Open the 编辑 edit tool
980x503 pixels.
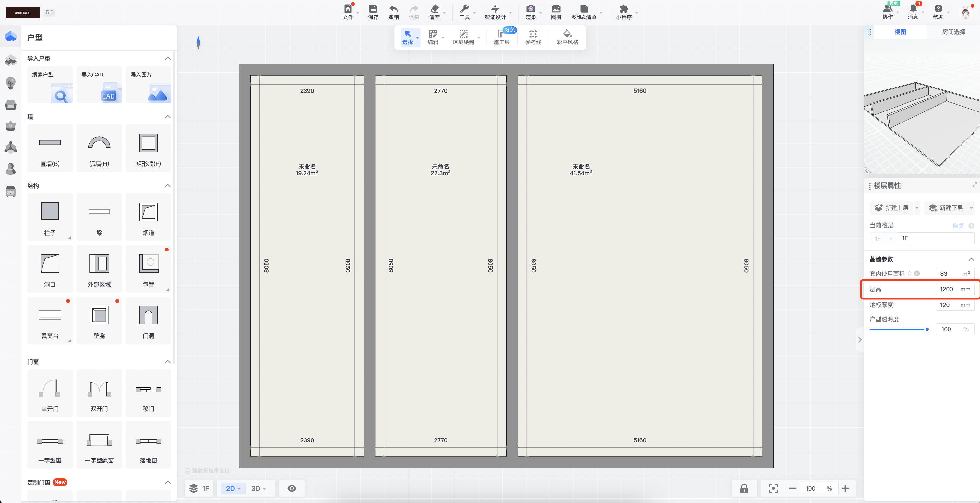[x=433, y=37]
